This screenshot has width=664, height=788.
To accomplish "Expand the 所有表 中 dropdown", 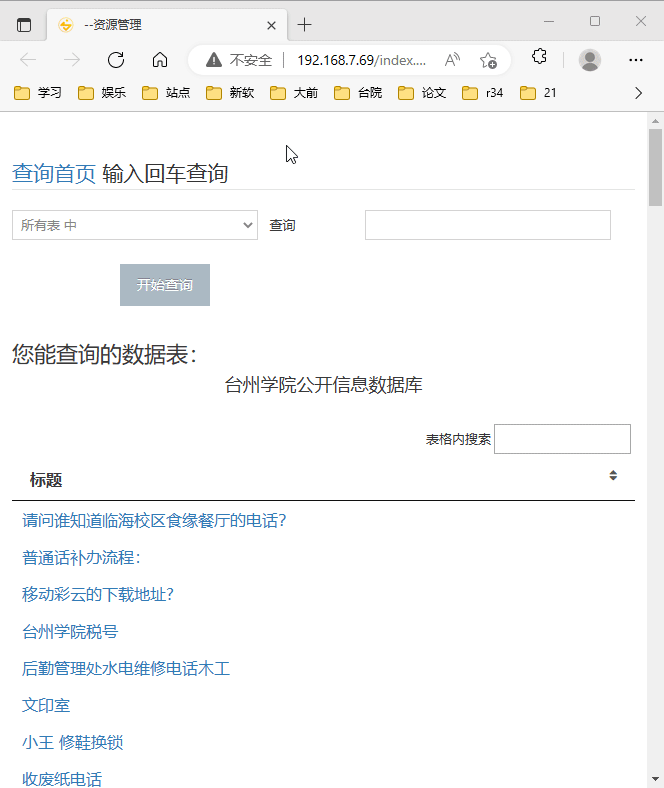I will point(134,226).
